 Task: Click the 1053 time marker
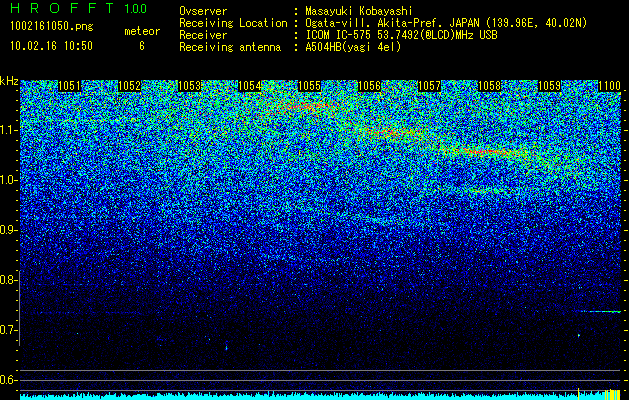(189, 86)
